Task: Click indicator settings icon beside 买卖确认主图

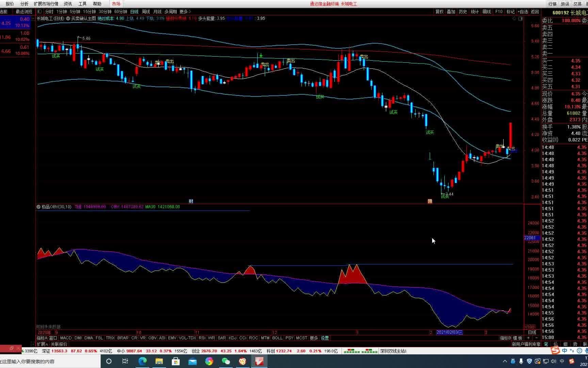Action: click(x=68, y=18)
